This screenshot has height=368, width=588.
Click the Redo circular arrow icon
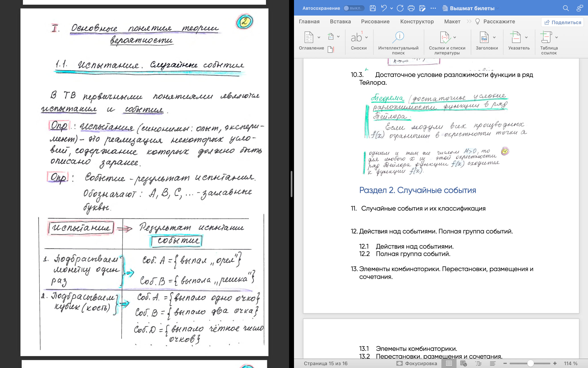pyautogui.click(x=400, y=8)
